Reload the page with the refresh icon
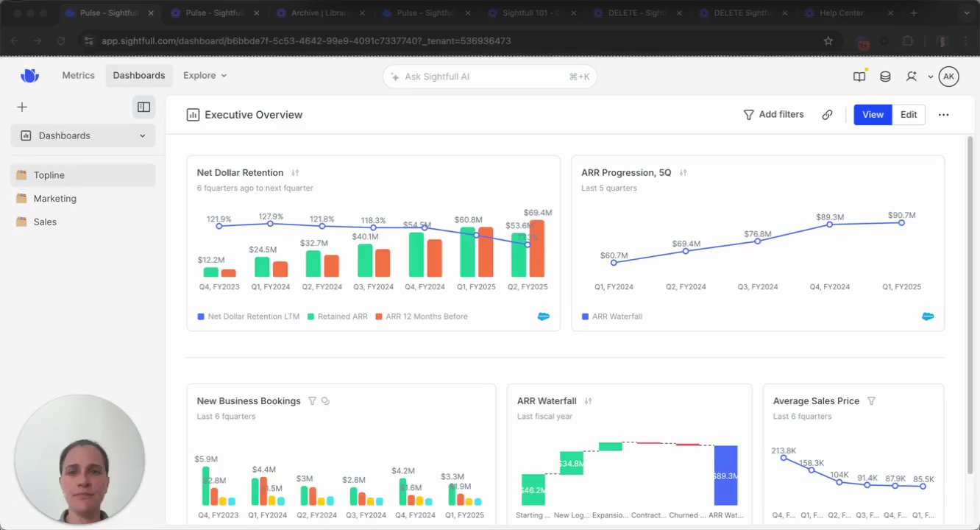The width and height of the screenshot is (980, 530). (x=61, y=41)
